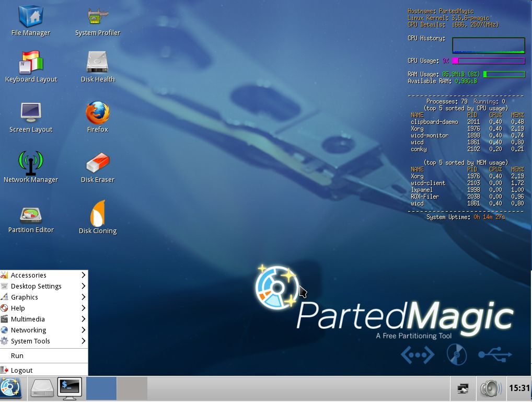
Task: Click the volume speaker tray icon
Action: click(491, 388)
